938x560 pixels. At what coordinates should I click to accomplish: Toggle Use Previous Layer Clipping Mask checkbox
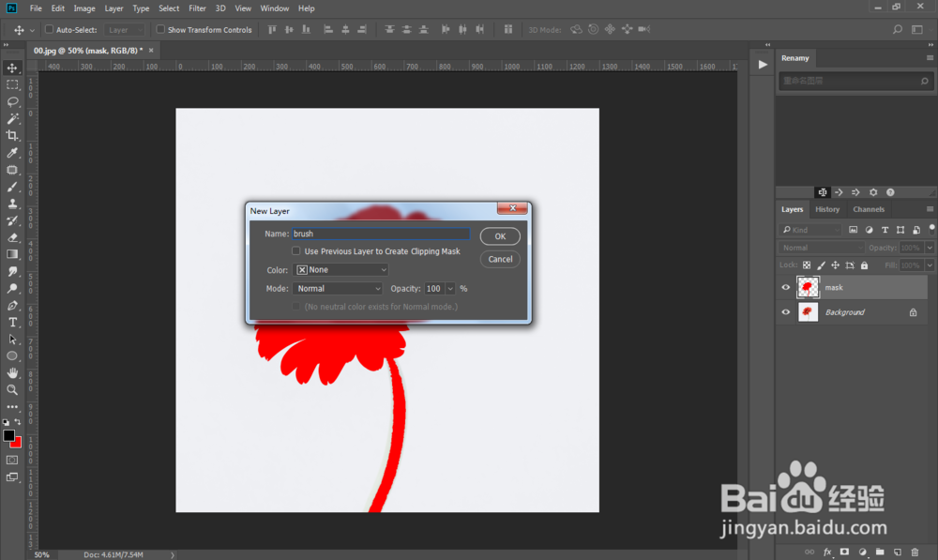pos(296,251)
